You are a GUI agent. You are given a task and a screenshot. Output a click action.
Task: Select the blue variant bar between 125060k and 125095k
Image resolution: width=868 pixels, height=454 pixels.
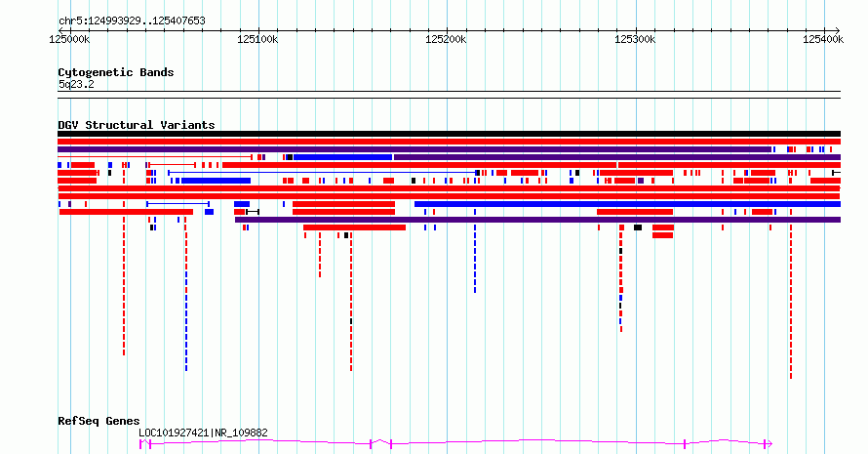[216, 181]
